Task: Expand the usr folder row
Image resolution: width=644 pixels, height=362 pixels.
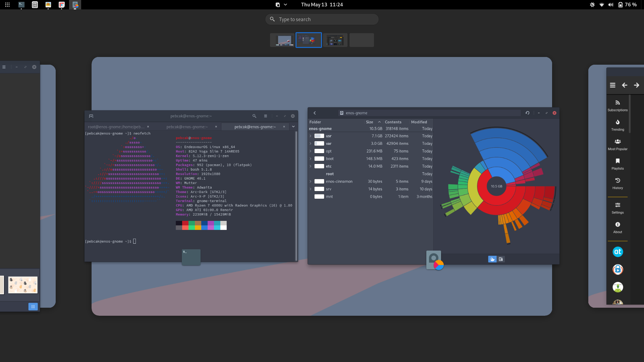Action: click(x=310, y=136)
